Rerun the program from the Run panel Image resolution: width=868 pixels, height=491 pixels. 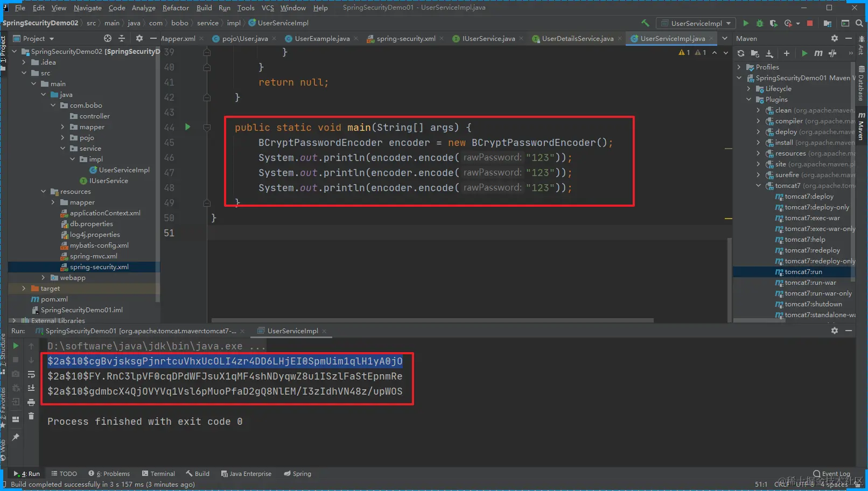coord(16,346)
